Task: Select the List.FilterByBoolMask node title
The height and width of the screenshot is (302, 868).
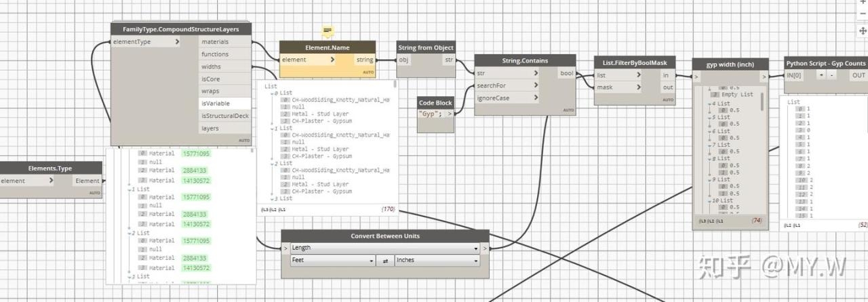Action: pyautogui.click(x=635, y=62)
